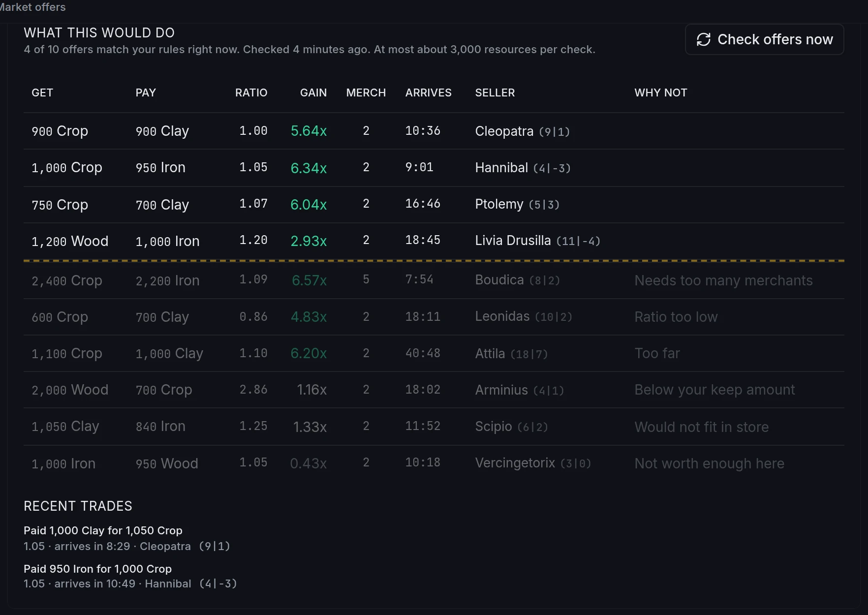Click the 6.04x gain value
The width and height of the screenshot is (868, 615).
309,205
